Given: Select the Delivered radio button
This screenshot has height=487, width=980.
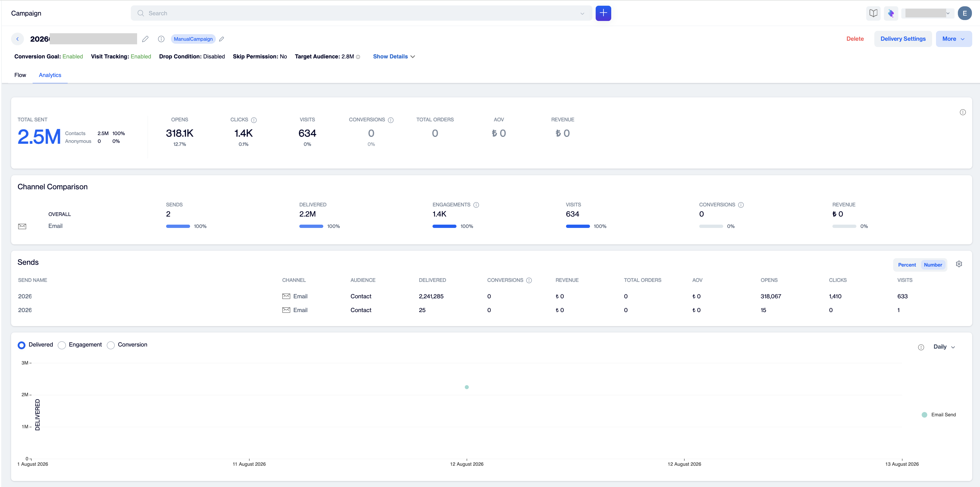Looking at the screenshot, I should (22, 345).
